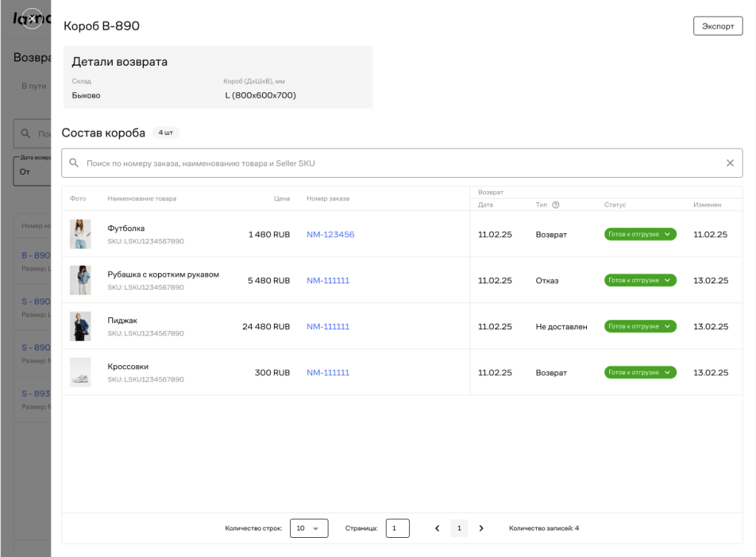Click the Кроссовки product thumbnail
Image resolution: width=756 pixels, height=557 pixels.
pos(80,373)
